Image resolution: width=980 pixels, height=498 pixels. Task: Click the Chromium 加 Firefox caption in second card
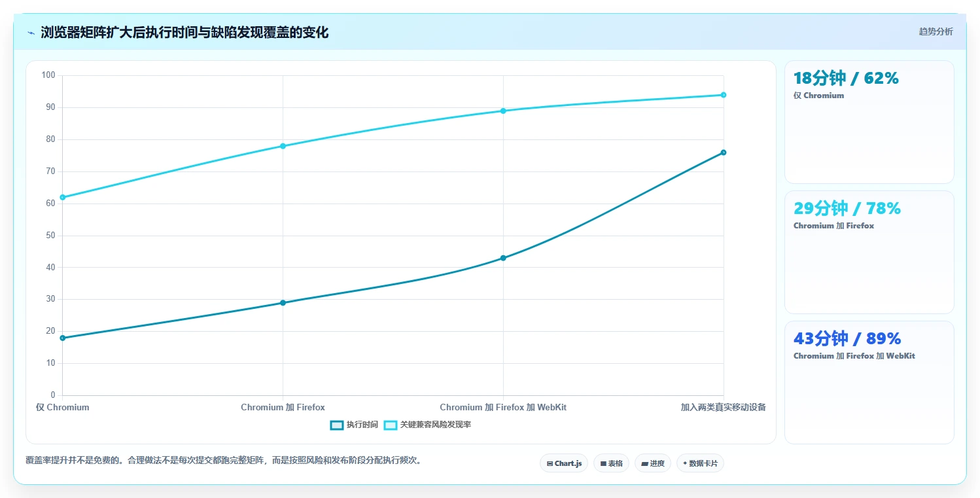[833, 226]
